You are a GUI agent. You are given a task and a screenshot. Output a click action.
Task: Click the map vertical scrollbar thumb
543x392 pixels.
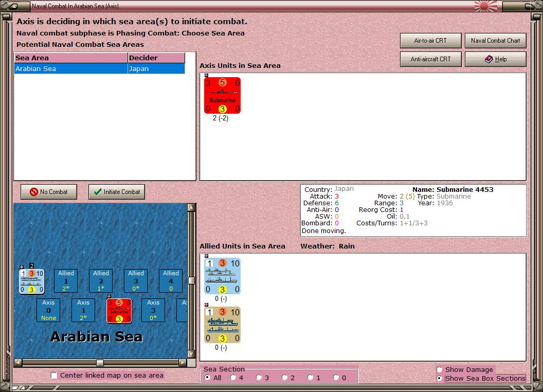[191, 280]
